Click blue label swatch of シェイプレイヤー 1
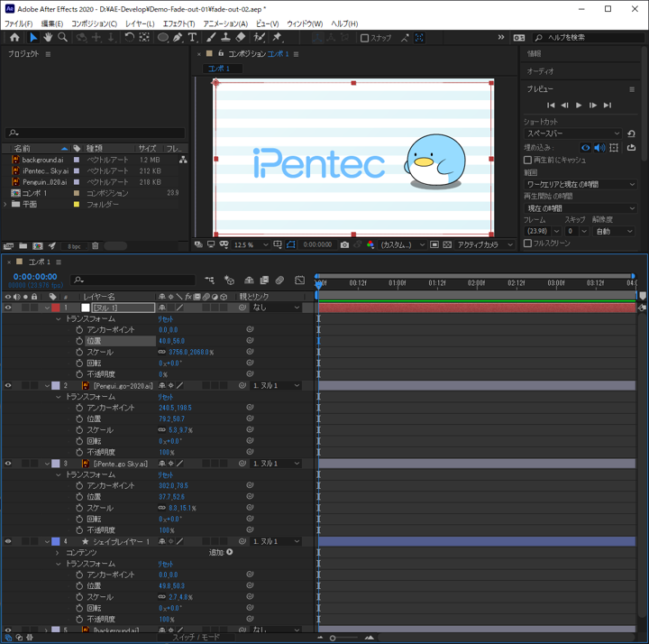Screen dimensions: 649x644 (56, 541)
